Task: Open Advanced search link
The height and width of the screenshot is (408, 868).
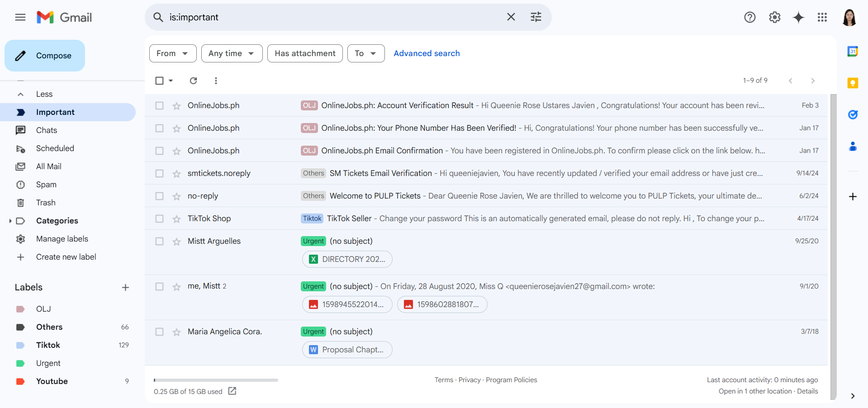Action: (x=427, y=53)
